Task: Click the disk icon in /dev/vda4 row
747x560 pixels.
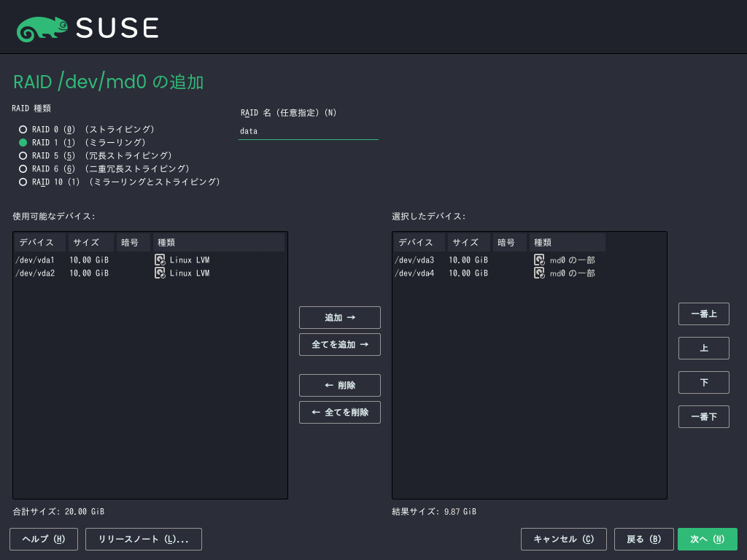Action: [539, 273]
